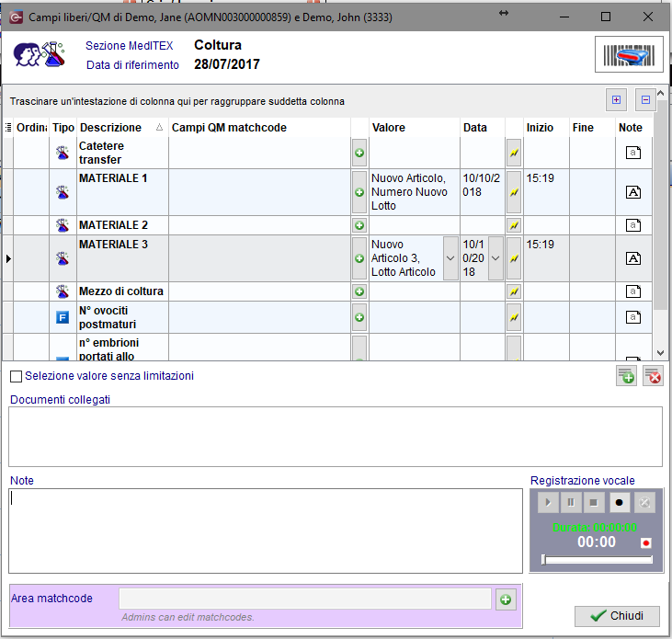Play the voice recording
672x639 pixels.
[x=548, y=502]
